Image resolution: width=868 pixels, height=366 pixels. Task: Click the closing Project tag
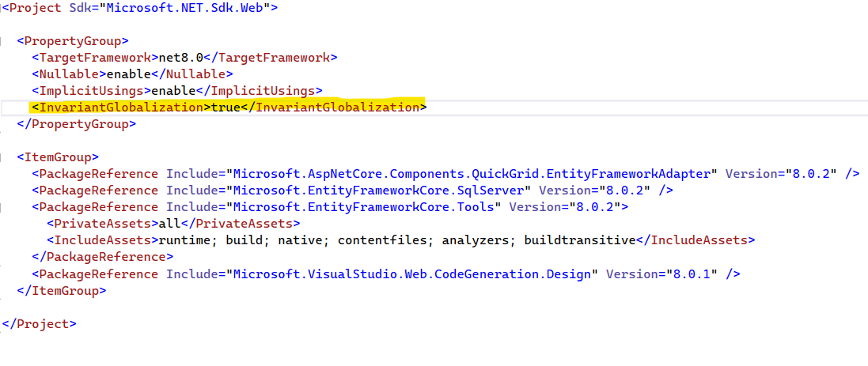40,323
